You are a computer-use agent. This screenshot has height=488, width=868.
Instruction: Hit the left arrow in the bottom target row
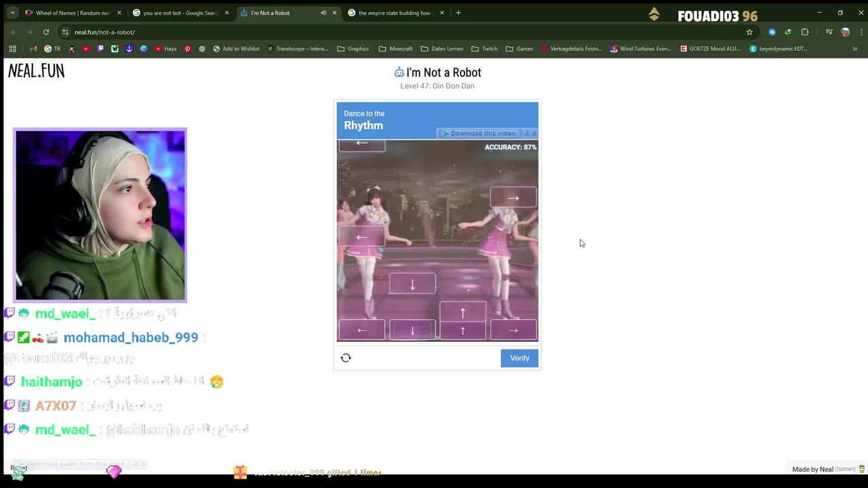361,330
